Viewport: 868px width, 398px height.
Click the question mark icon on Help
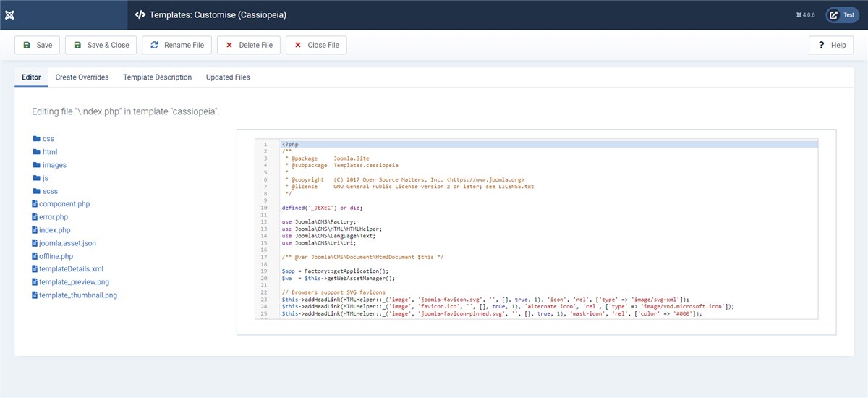point(822,45)
